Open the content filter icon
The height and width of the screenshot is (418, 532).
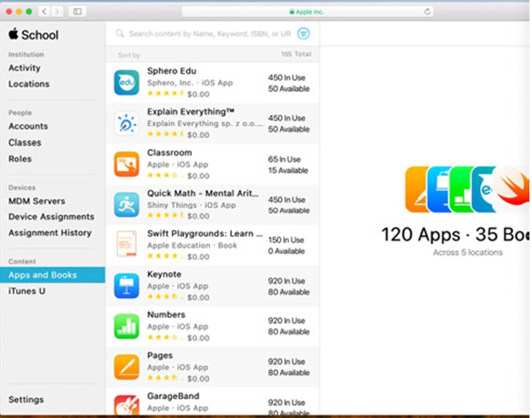pyautogui.click(x=304, y=34)
